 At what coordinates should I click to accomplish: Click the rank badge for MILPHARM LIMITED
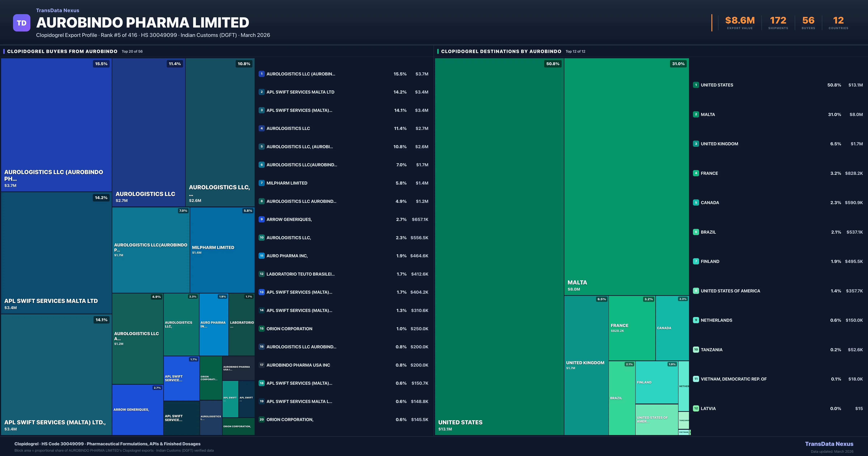point(261,183)
